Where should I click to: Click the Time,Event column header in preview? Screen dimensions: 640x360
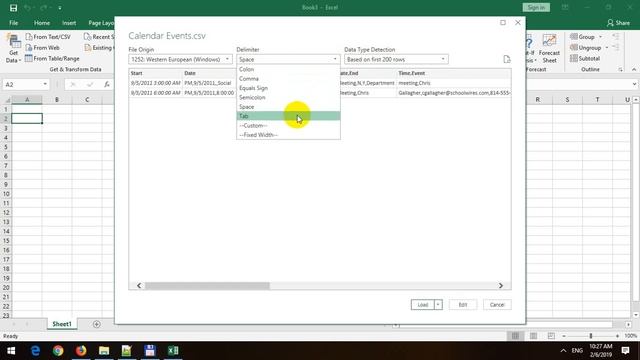(x=453, y=73)
